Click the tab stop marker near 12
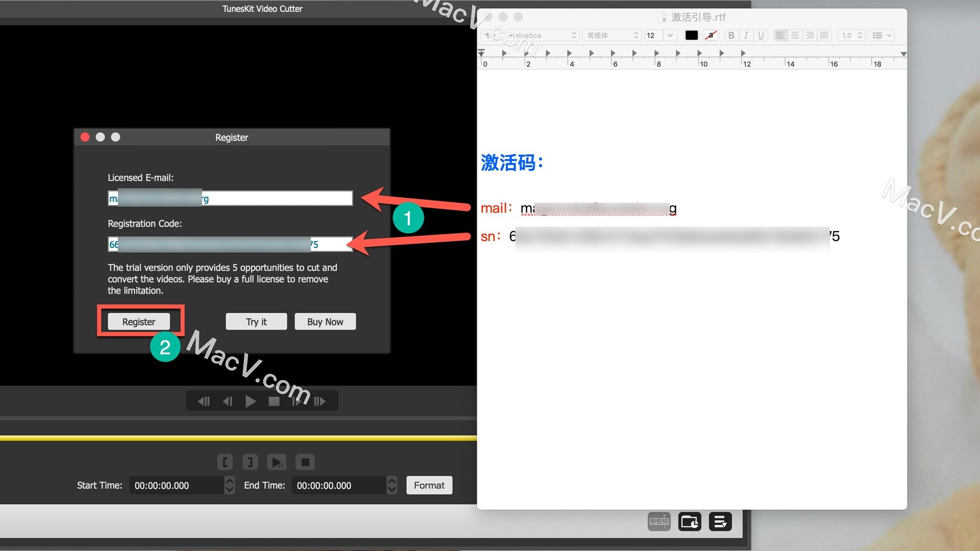 click(x=743, y=53)
